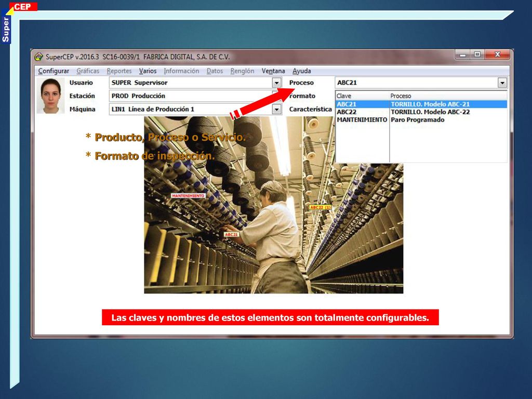
Task: Click TORNILLO. Modelo ABC-22 description
Action: (430, 112)
